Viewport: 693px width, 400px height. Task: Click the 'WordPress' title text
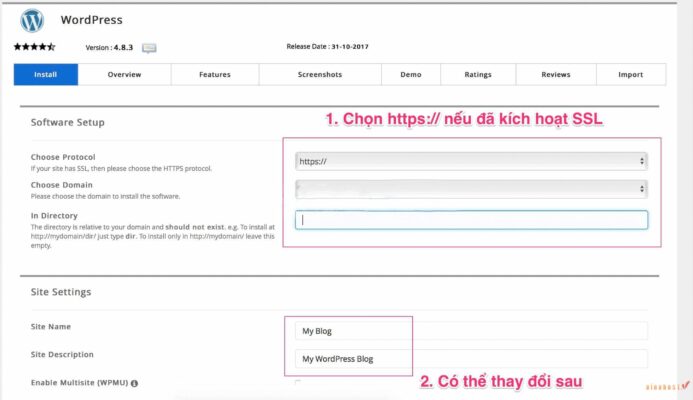pos(91,20)
